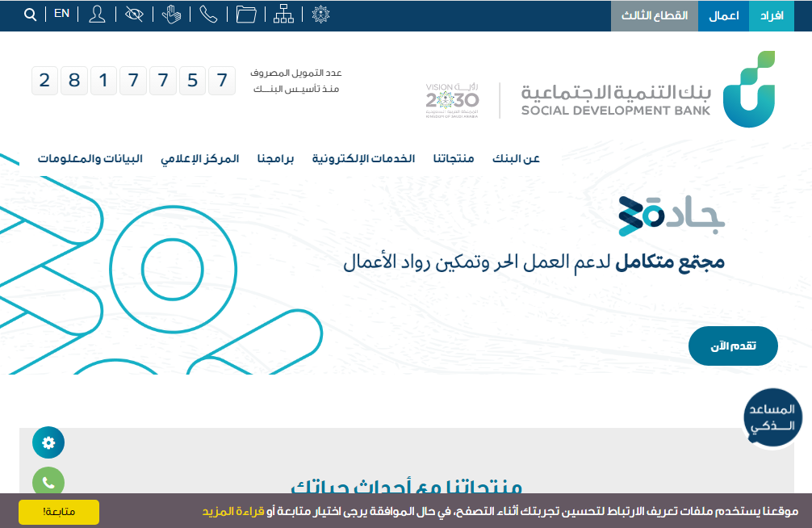This screenshot has width=812, height=528.
Task: Open the Saudi emblem icon in top bar
Action: pos(320,15)
